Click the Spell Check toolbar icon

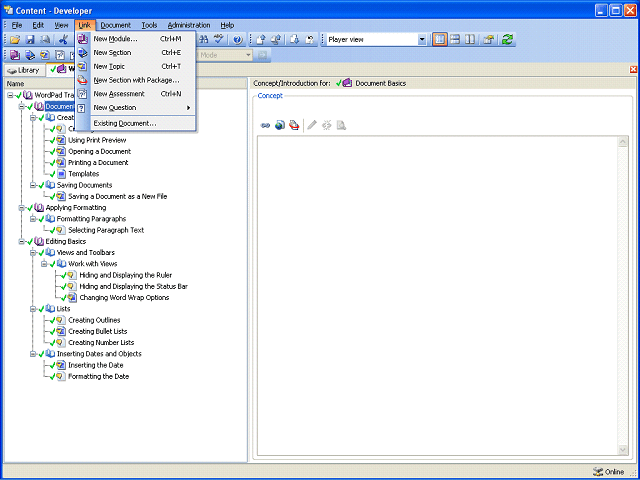(x=219, y=40)
